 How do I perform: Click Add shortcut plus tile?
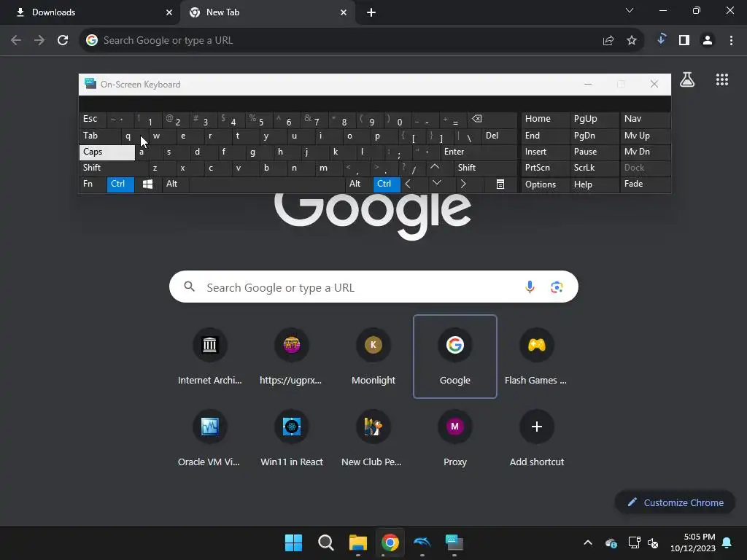[536, 438]
